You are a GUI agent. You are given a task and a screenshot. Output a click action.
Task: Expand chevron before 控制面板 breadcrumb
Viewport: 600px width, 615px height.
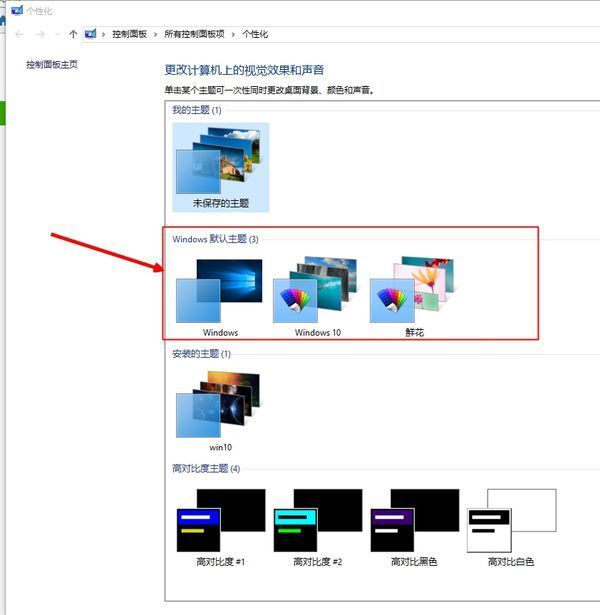click(104, 35)
